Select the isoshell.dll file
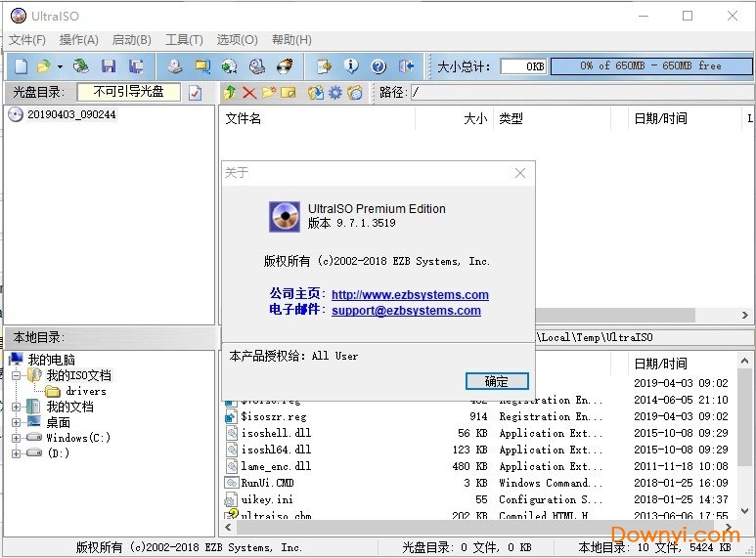This screenshot has width=756, height=558. click(276, 433)
